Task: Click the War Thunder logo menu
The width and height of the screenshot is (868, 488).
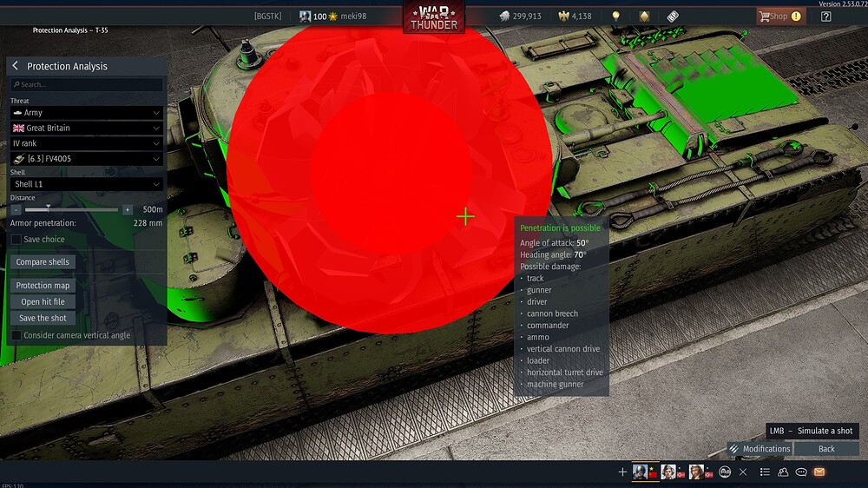Action: click(433, 17)
